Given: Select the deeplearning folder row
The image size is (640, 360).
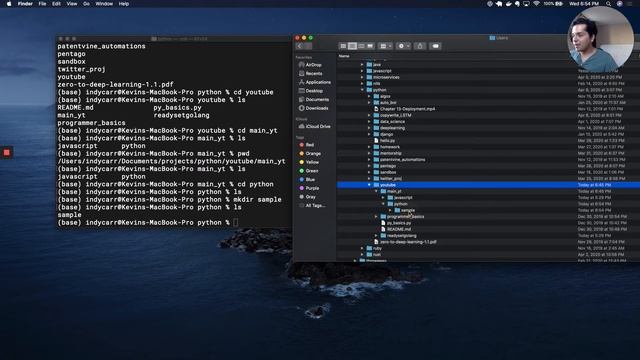Looking at the screenshot, I should point(488,128).
